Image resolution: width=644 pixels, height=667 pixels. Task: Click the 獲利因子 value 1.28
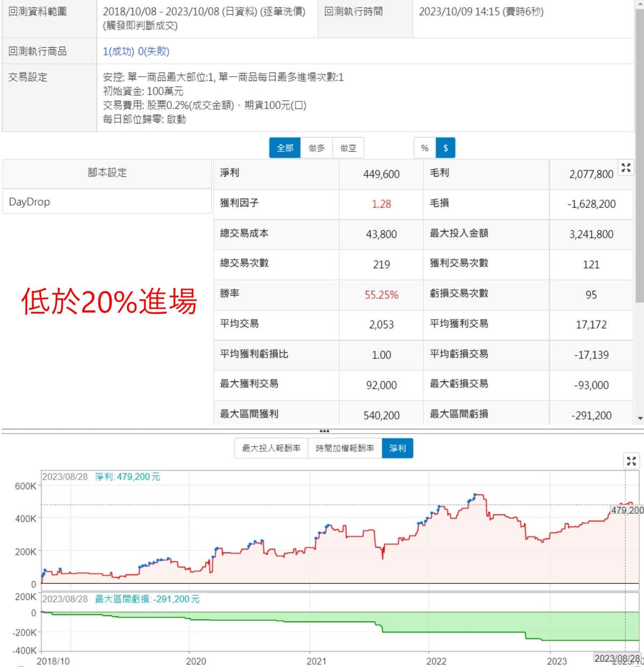point(381,204)
